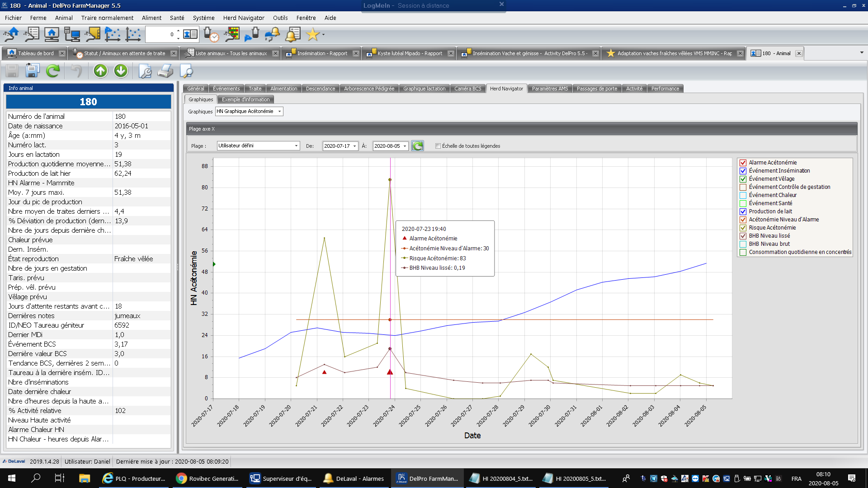This screenshot has height=488, width=868.
Task: Toggle Risque Acétonémie legend checkbox
Action: [743, 228]
